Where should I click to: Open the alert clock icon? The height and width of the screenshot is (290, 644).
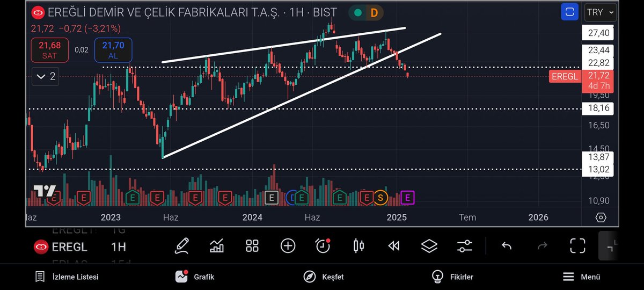(323, 245)
